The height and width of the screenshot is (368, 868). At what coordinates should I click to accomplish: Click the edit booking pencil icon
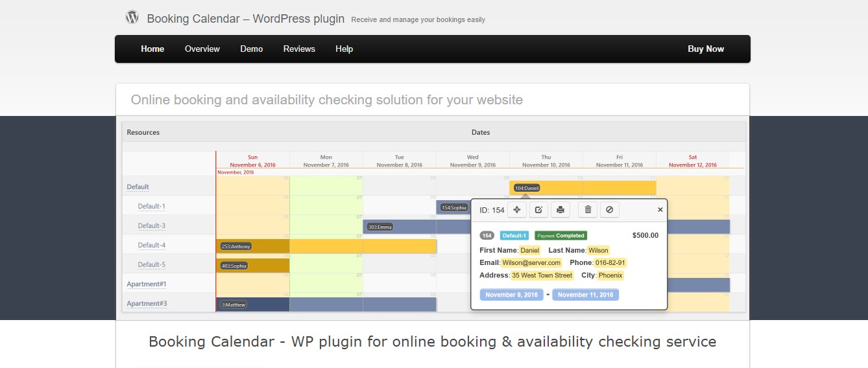coord(539,209)
